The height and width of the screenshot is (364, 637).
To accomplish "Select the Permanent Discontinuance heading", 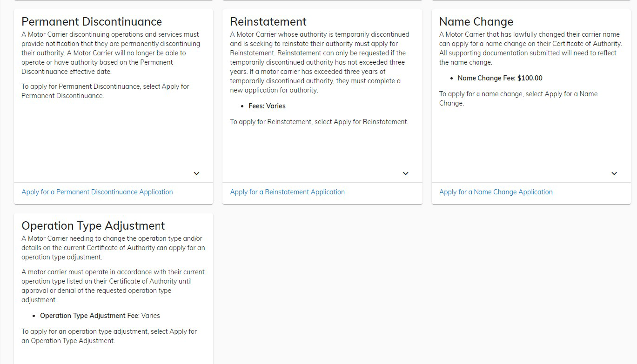I will (x=92, y=22).
